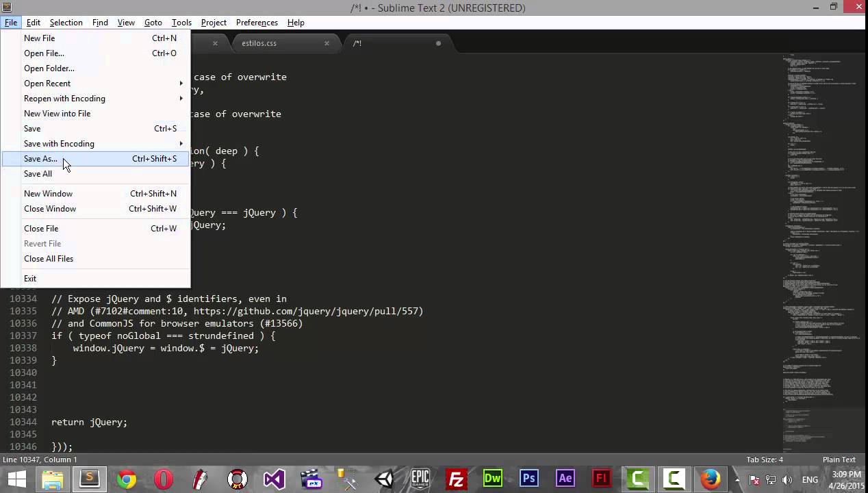Viewport: 868px width, 493px height.
Task: Choose Close Window menu entry
Action: coord(96,209)
